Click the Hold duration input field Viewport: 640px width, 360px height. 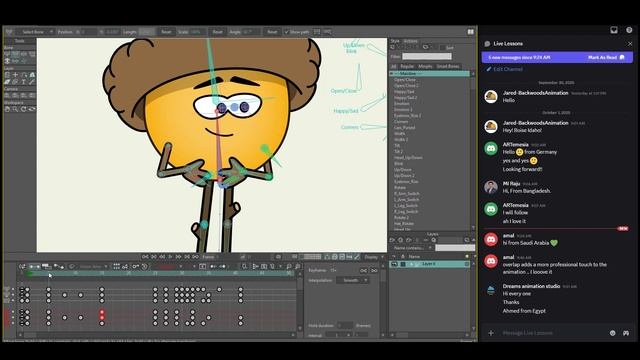click(345, 325)
